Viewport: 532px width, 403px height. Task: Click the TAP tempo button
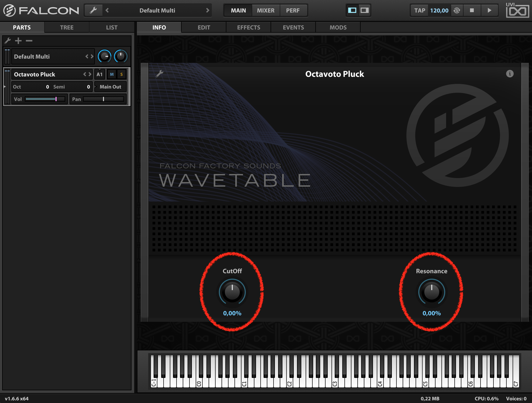coord(420,11)
